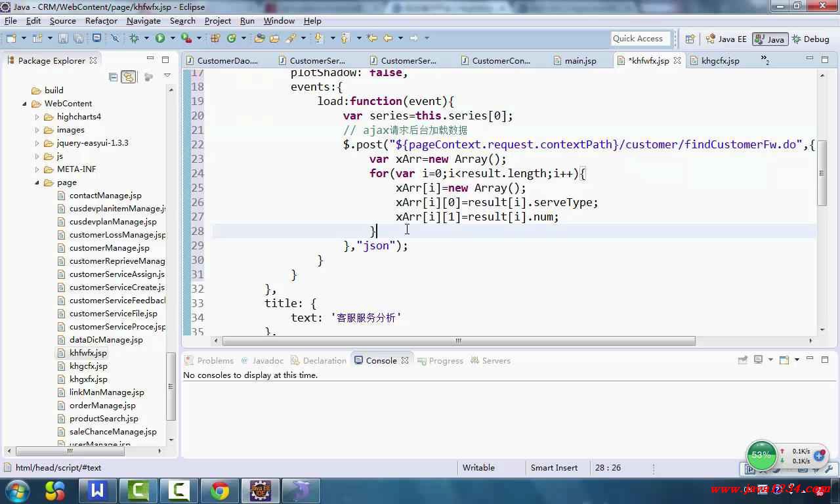Click the New Java Package icon
Image resolution: width=840 pixels, height=504 pixels.
pos(215,39)
